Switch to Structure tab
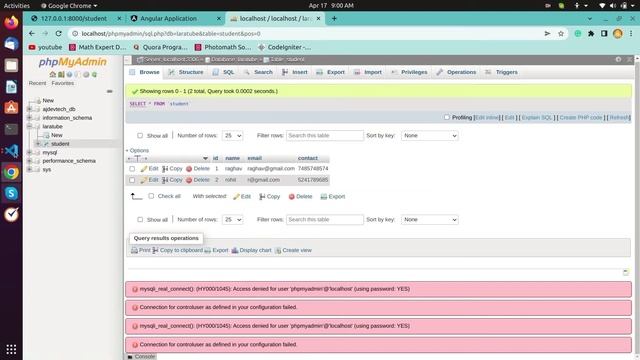The image size is (640, 360). tap(186, 72)
